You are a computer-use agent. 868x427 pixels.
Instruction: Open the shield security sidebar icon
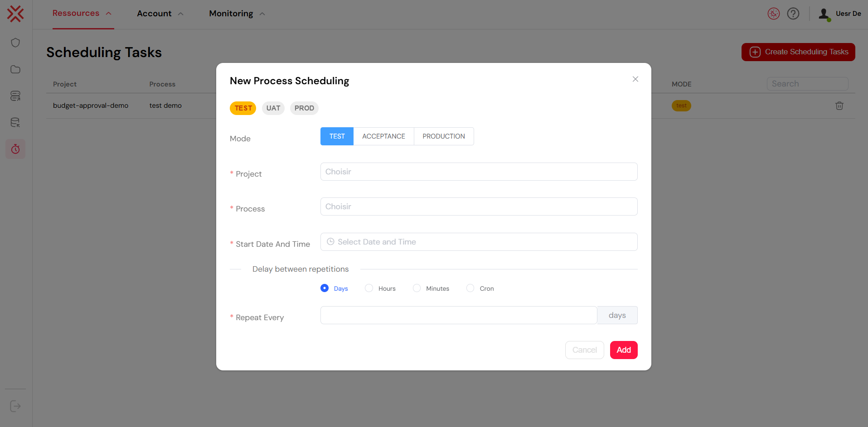(x=15, y=43)
